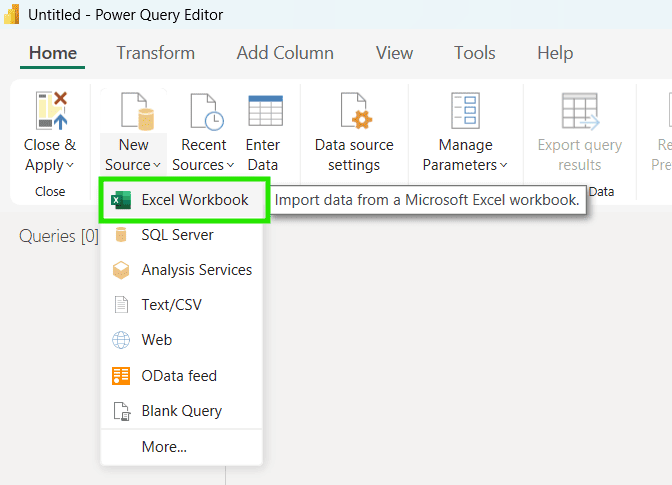672x485 pixels.
Task: Switch to the Transform tab
Action: (x=156, y=53)
